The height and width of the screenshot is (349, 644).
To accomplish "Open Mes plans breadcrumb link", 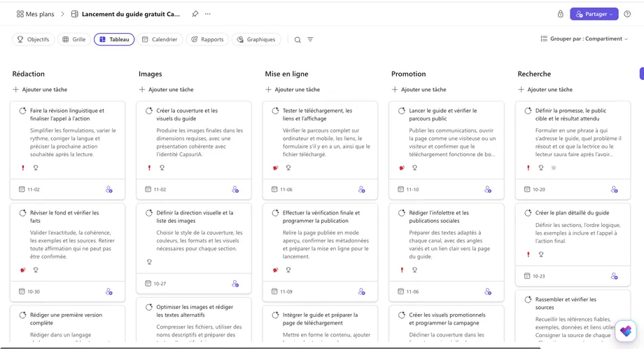I will coord(35,14).
